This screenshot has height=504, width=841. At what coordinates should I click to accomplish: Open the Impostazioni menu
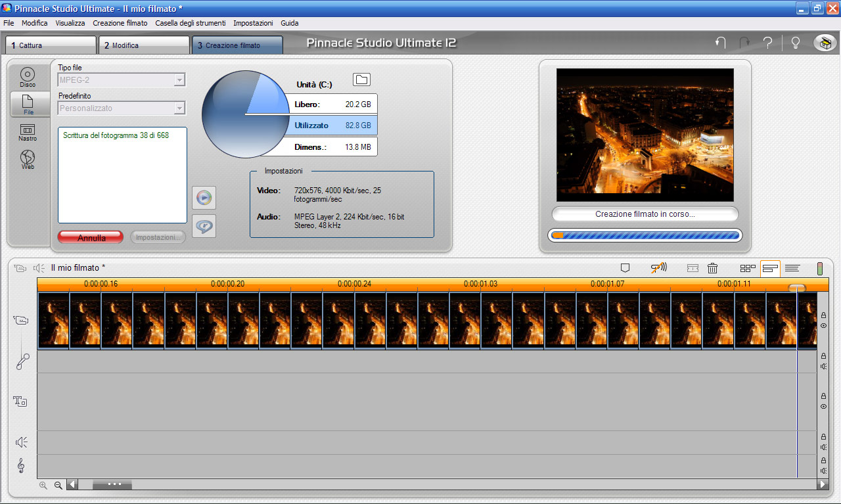(253, 23)
